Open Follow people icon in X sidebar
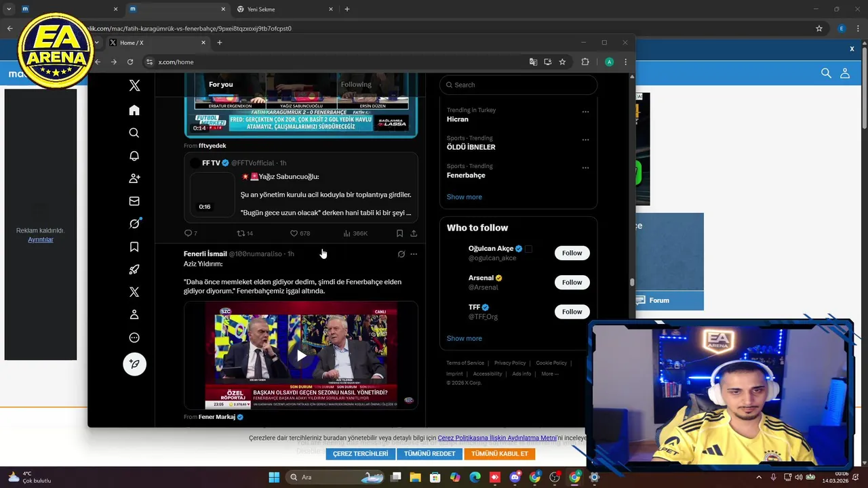 click(x=134, y=178)
